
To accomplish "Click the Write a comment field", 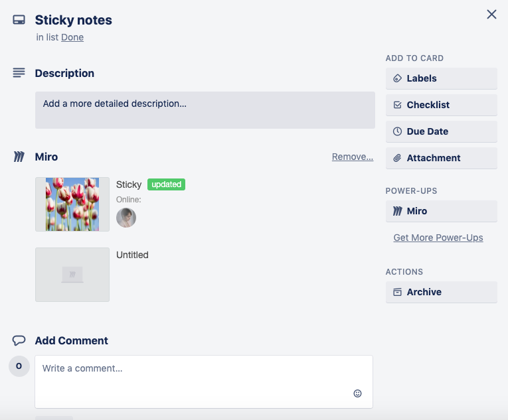I will point(193,369).
